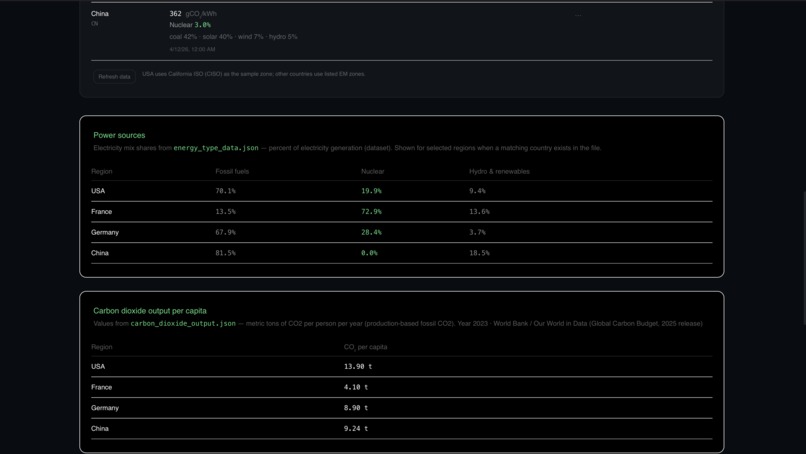The image size is (806, 454).
Task: Click 'Region' header in Power sources table
Action: (x=102, y=172)
